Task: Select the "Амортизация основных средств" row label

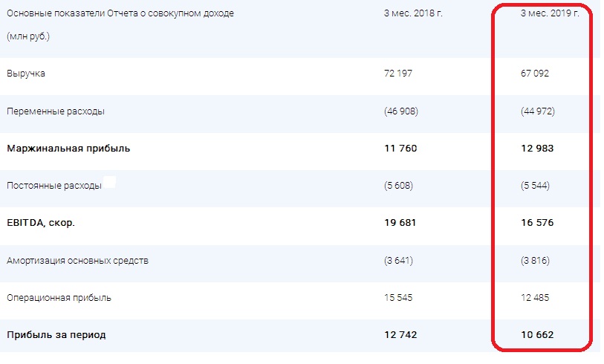Action: click(78, 260)
